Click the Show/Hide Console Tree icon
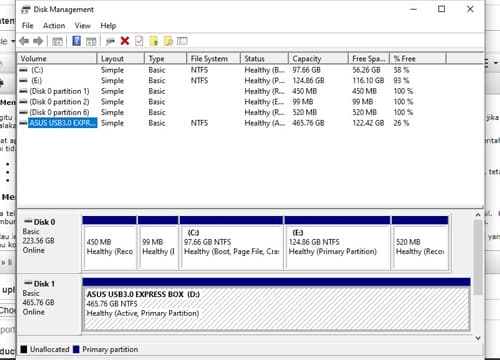This screenshot has height=360, width=500. [57, 41]
